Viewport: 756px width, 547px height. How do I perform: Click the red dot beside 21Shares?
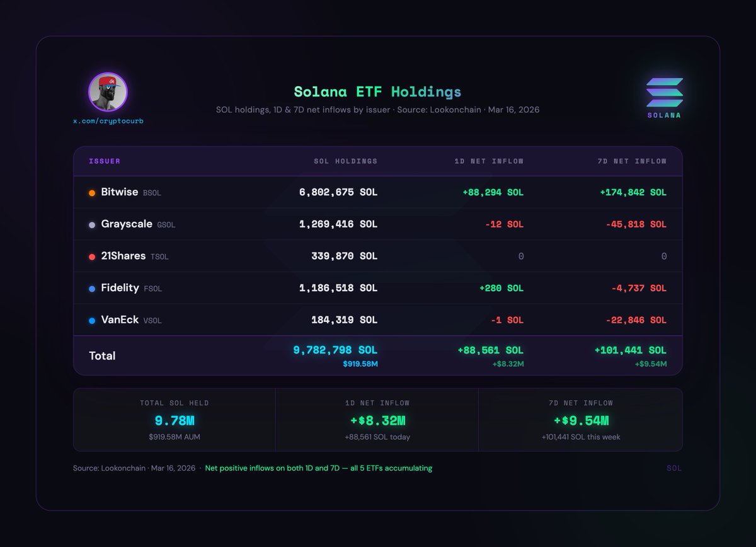pyautogui.click(x=92, y=256)
